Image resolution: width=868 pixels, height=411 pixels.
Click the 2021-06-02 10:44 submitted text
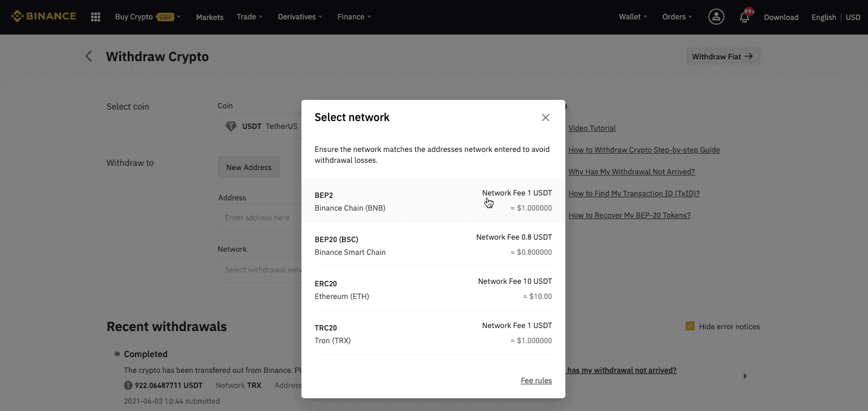pos(172,401)
